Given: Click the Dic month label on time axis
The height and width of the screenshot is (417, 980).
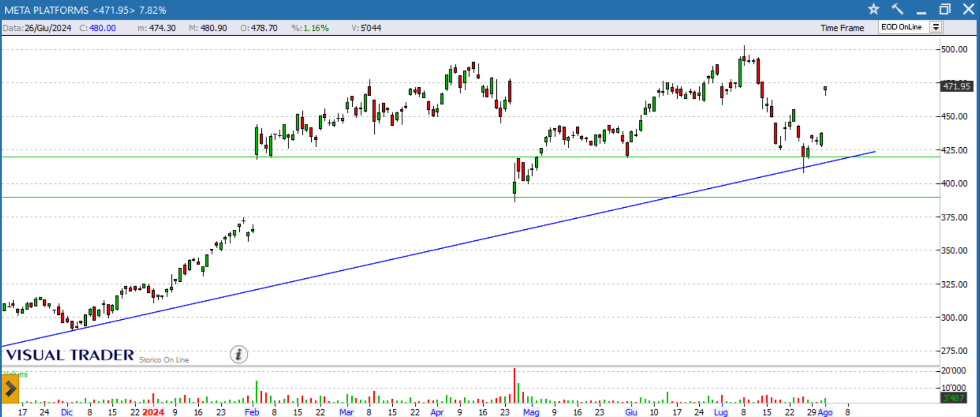Looking at the screenshot, I should 67,412.
